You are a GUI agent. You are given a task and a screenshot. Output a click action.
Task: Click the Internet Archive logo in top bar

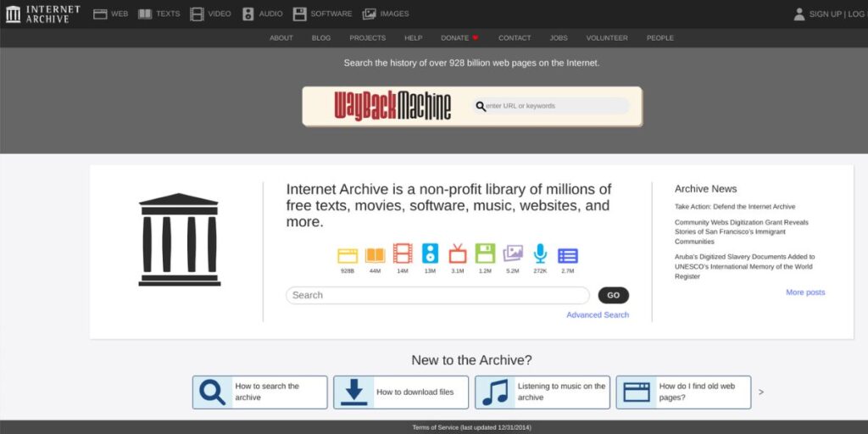coord(43,14)
